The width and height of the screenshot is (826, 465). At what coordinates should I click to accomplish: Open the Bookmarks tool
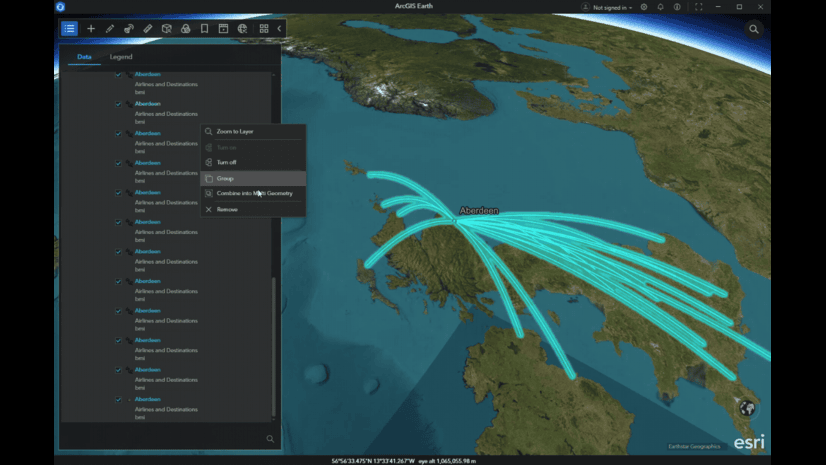click(204, 28)
